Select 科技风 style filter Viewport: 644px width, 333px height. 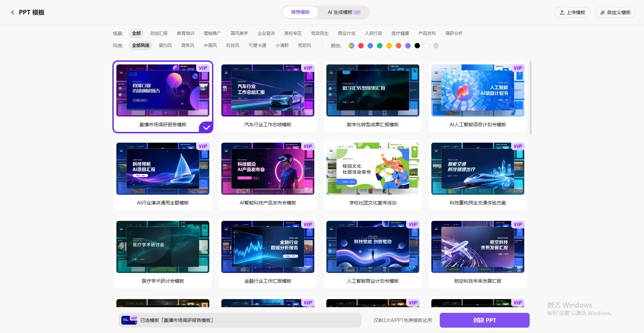[233, 45]
